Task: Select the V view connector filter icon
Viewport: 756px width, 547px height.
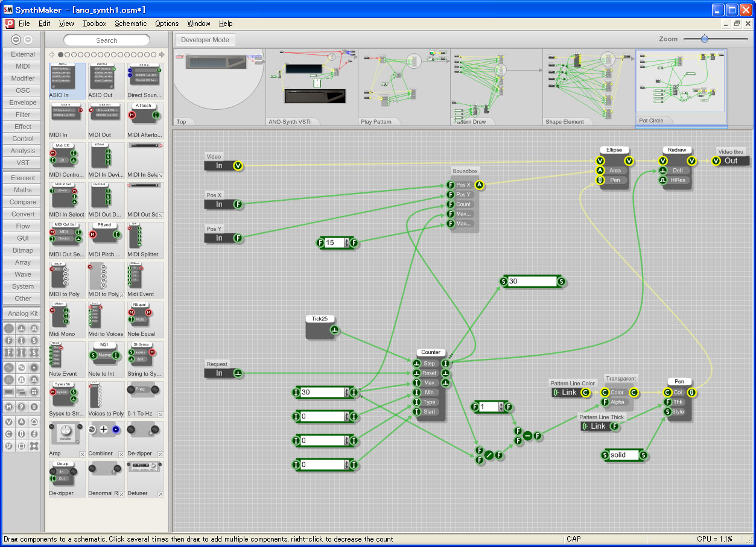Action: click(x=9, y=422)
